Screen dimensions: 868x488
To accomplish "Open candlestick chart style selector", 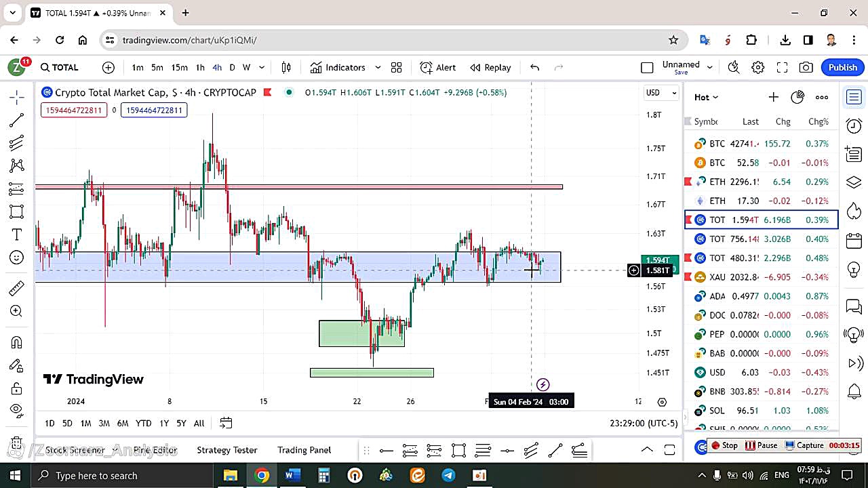I will tap(286, 67).
